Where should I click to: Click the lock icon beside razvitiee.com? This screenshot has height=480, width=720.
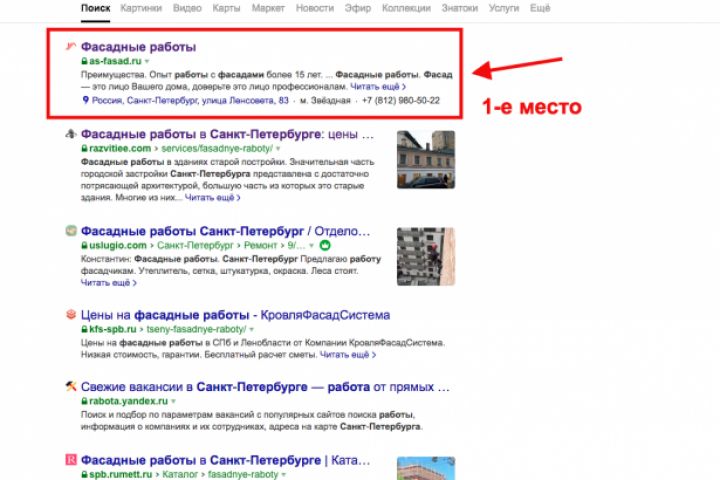[x=84, y=148]
